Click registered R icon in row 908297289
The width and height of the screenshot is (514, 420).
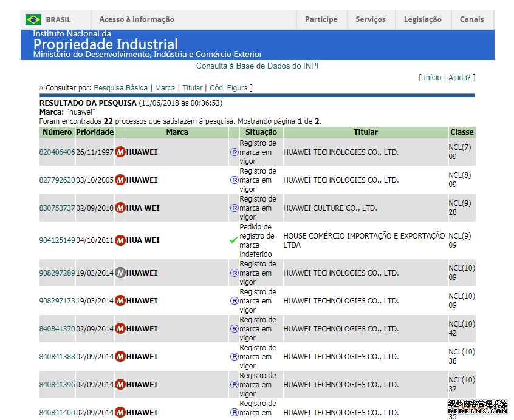point(234,273)
